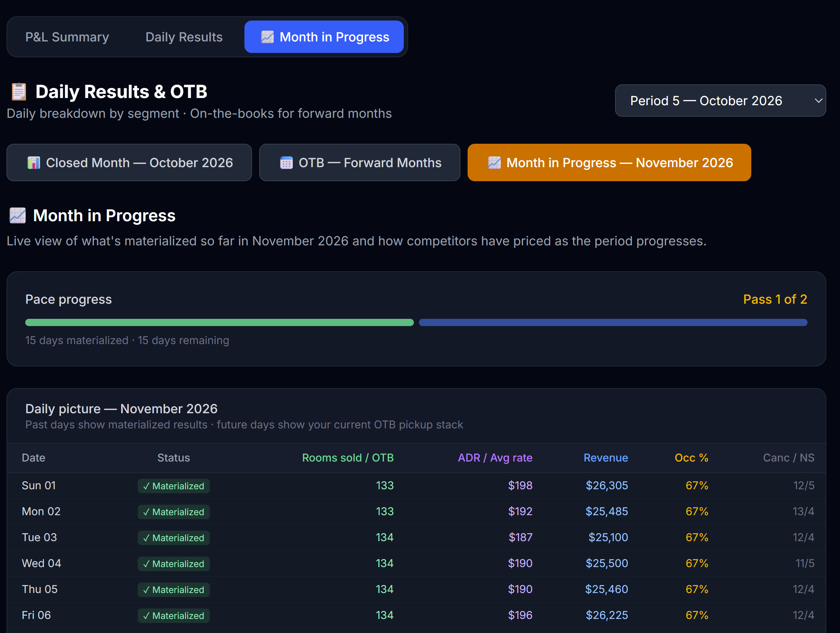The height and width of the screenshot is (633, 840).
Task: Select the top Month in Progress tab
Action: coord(324,37)
